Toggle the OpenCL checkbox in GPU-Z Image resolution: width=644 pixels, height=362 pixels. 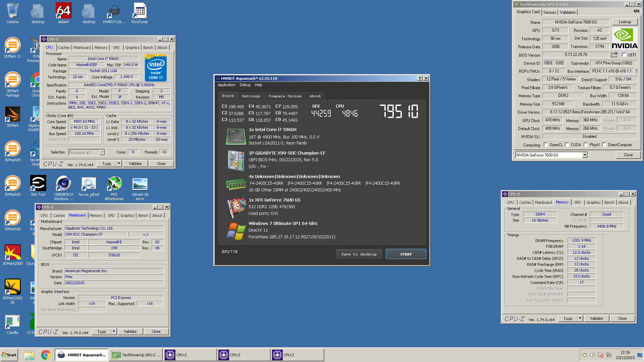click(x=546, y=145)
